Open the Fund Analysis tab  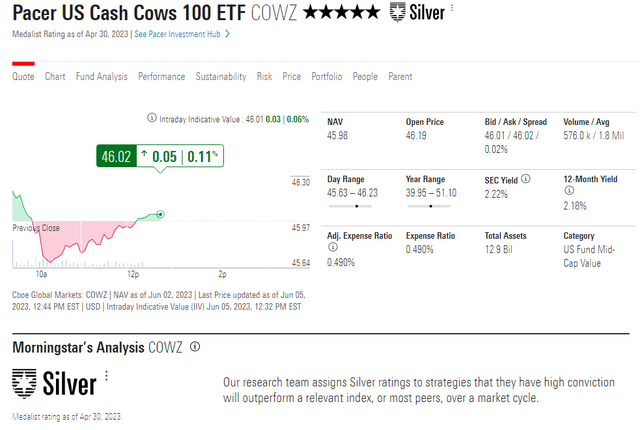tap(102, 77)
